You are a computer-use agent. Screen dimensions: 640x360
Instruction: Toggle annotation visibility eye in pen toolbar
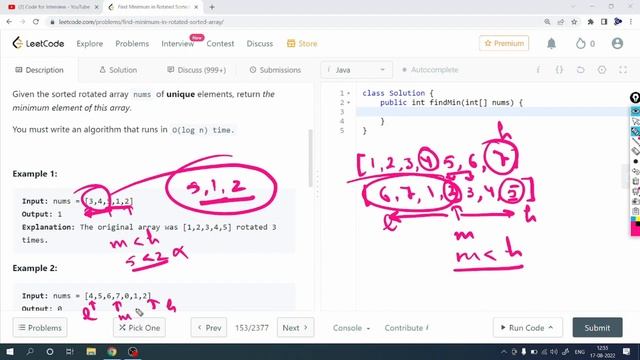(x=636, y=111)
